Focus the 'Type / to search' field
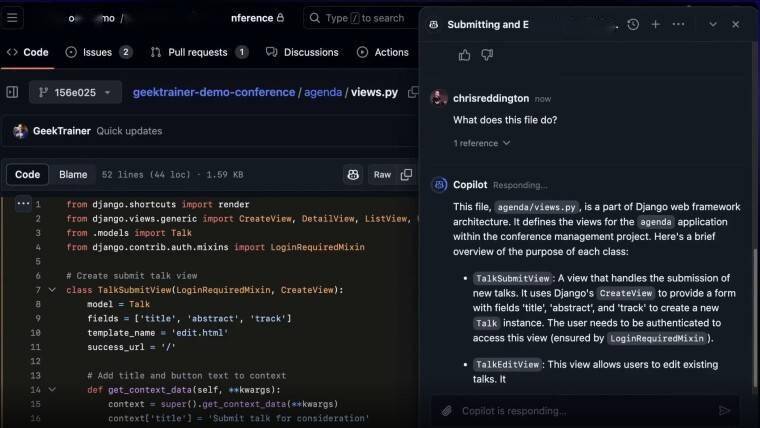Screen dimensions: 760x428 (x=362, y=18)
